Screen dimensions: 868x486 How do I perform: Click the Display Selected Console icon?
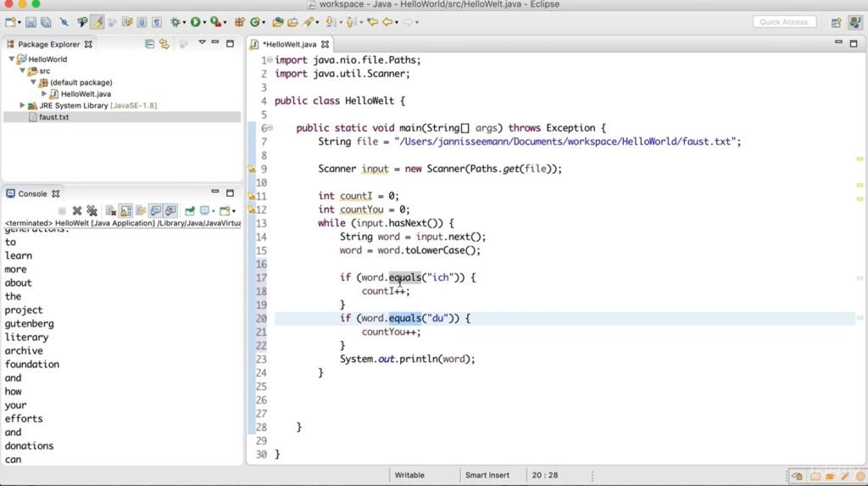pos(205,210)
